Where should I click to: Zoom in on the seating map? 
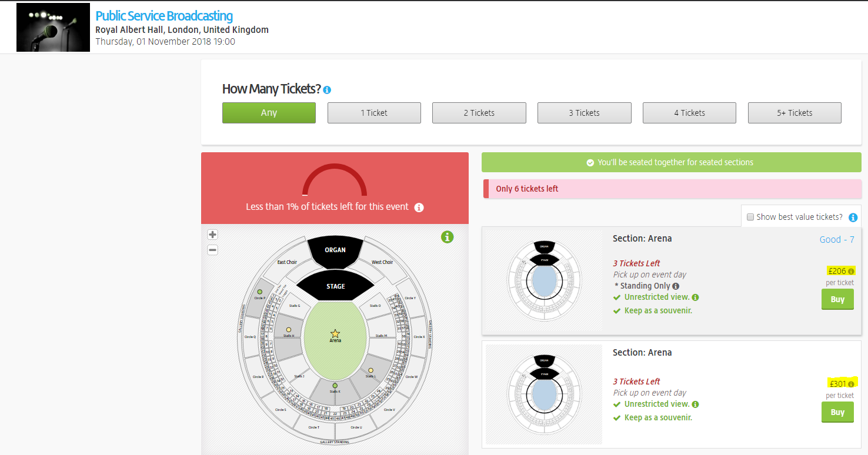coord(213,234)
